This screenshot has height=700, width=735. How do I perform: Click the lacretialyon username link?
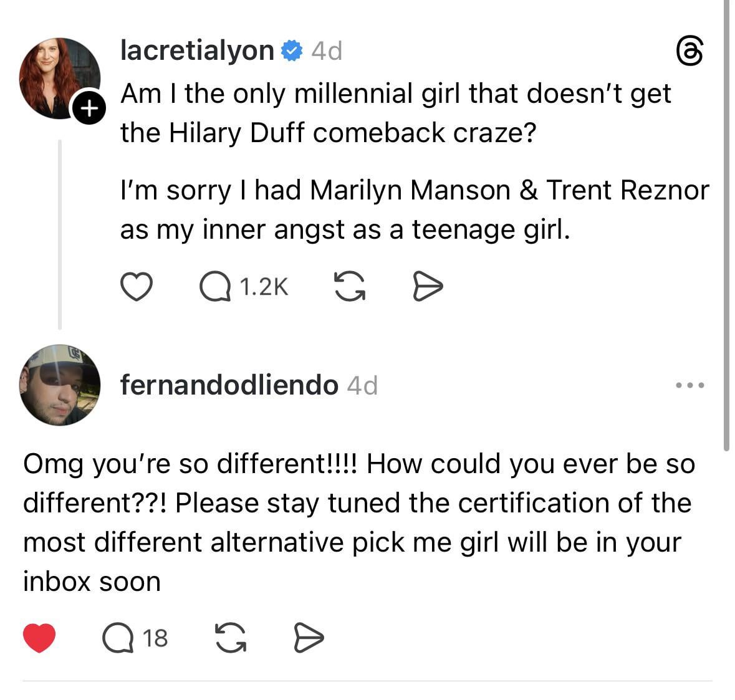click(x=197, y=50)
